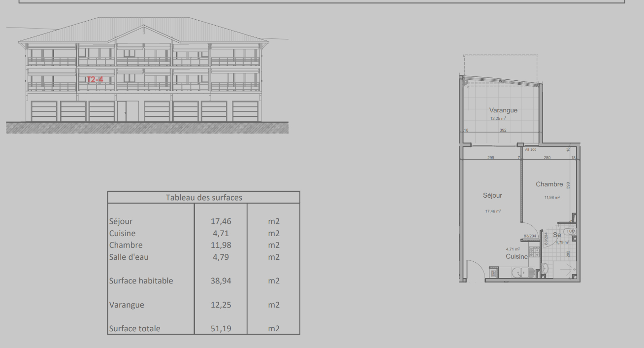The height and width of the screenshot is (348, 644).
Task: Click the Salle d'eau row label
Action: (129, 257)
